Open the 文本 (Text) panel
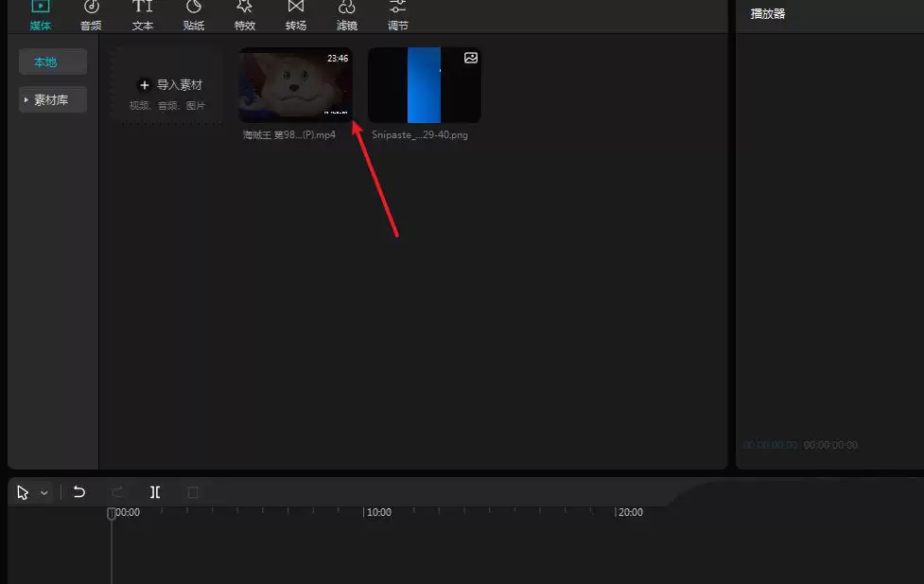 [142, 15]
